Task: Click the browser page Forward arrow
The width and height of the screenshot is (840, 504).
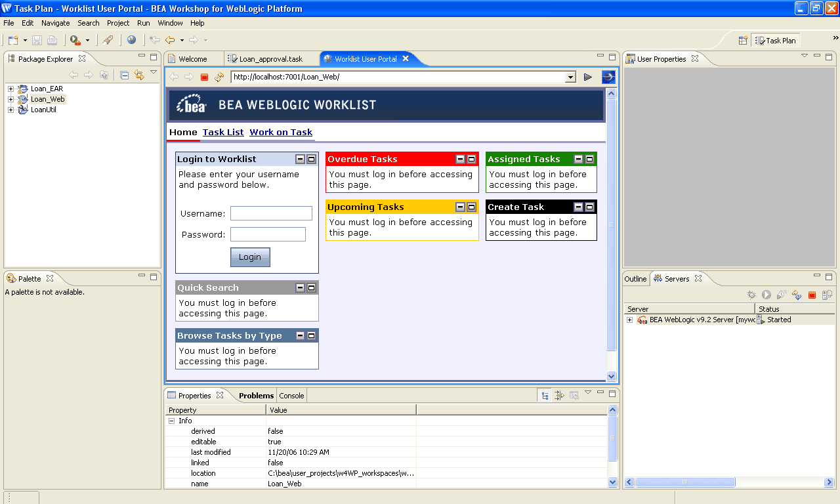Action: pos(189,77)
